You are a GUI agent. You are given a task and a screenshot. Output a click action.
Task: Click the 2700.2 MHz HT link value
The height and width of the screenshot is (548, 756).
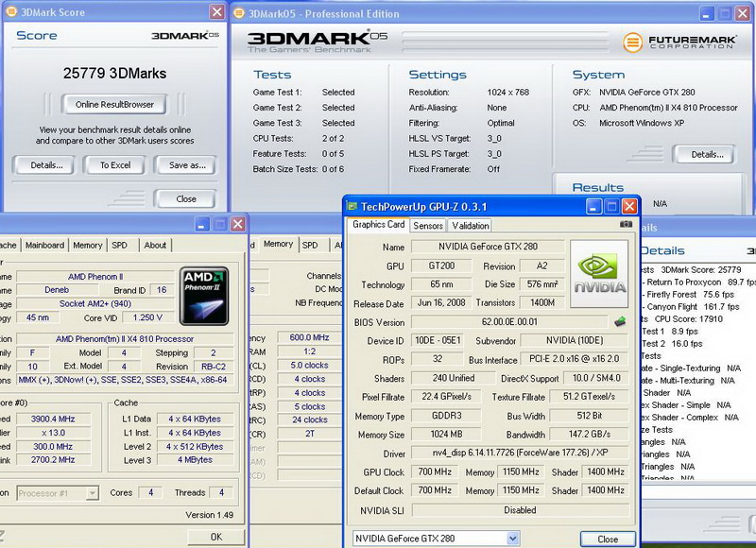[x=53, y=460]
